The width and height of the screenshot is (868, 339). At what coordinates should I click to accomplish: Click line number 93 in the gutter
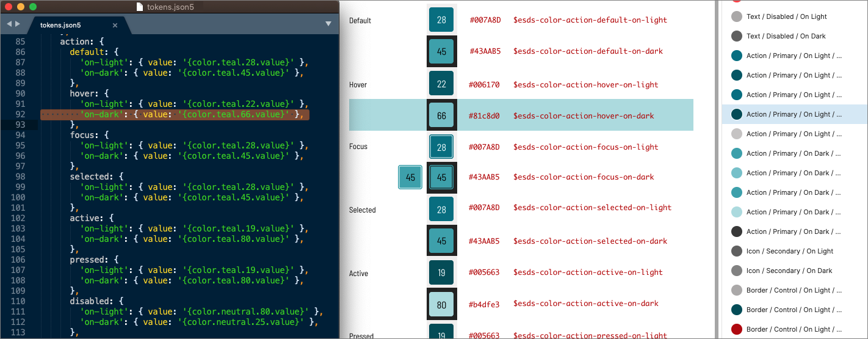20,125
